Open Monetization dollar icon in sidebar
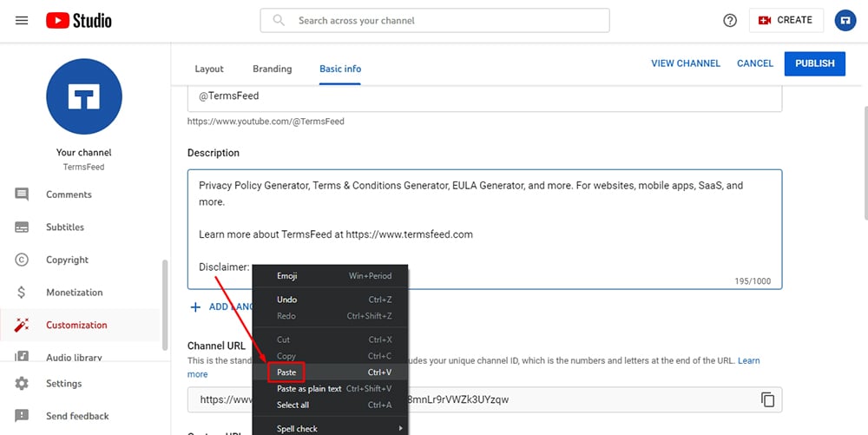Viewport: 868px width, 435px height. click(22, 293)
